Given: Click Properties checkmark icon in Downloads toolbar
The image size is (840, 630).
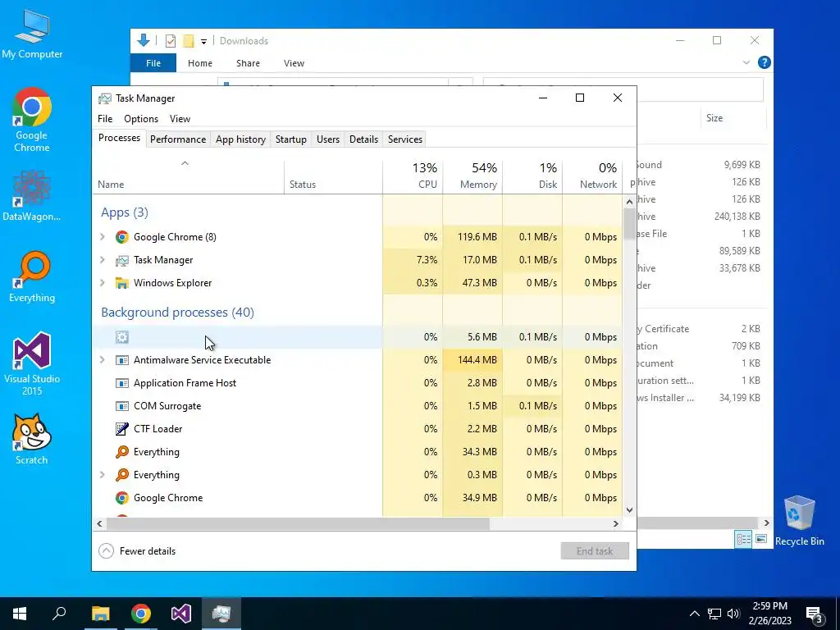Looking at the screenshot, I should tap(171, 41).
